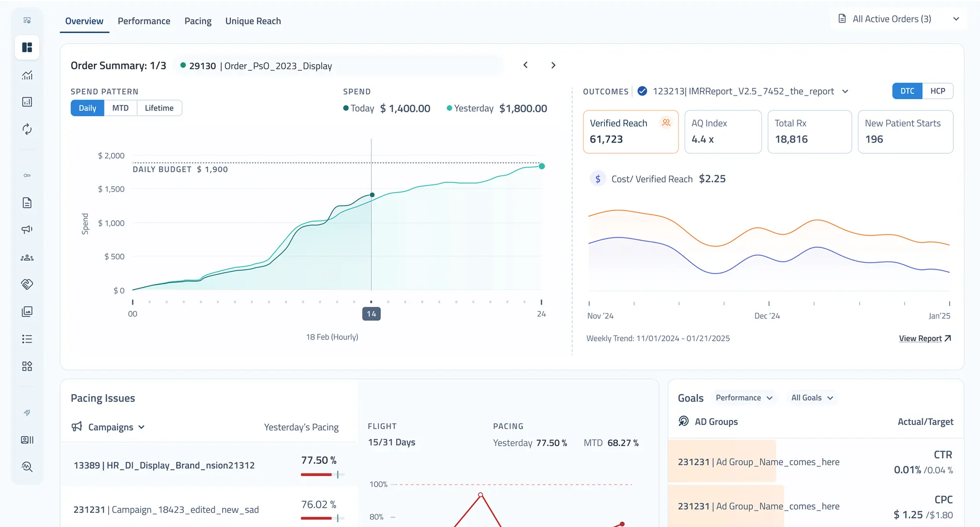Screen dimensions: 980x527
Task: Switch spend pattern to MTD
Action: point(120,108)
